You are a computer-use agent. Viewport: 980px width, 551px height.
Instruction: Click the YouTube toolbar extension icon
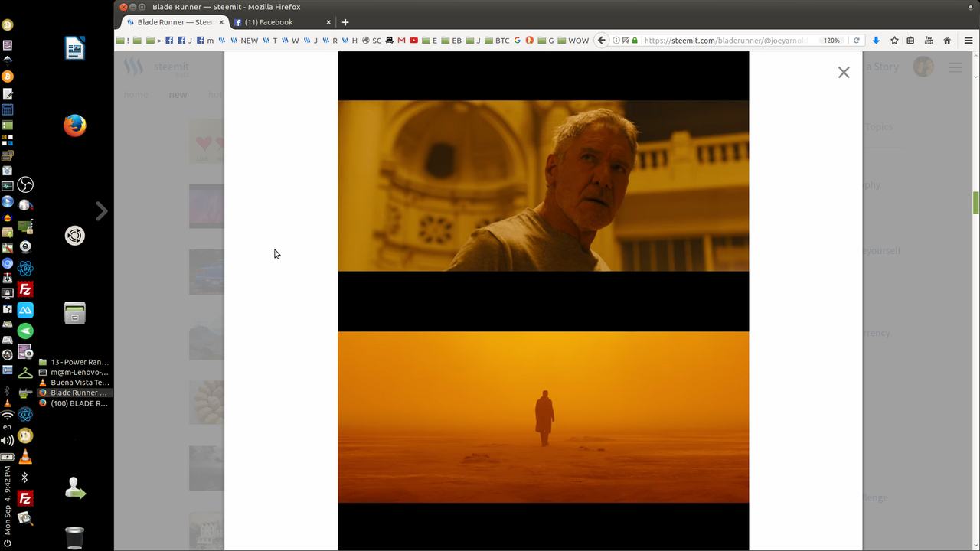coord(929,40)
